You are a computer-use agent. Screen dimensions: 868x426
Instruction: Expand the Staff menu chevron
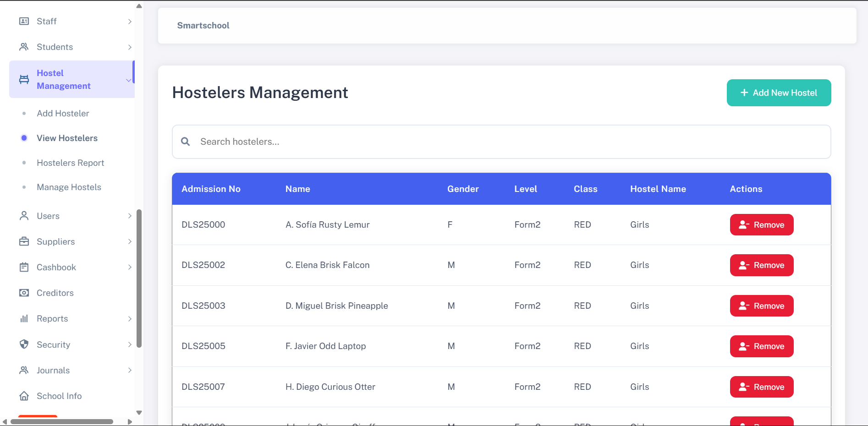click(130, 22)
